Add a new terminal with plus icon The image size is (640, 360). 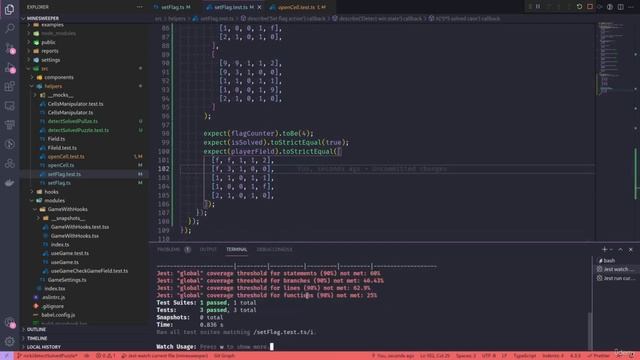(x=604, y=249)
